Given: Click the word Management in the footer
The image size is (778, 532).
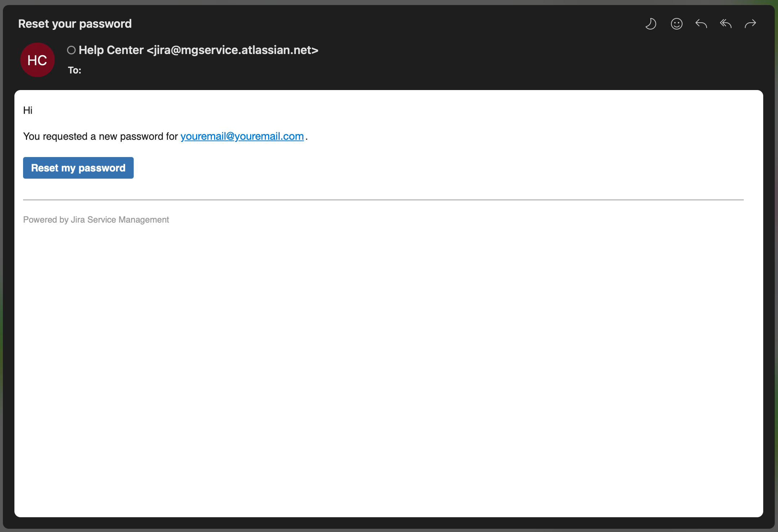Looking at the screenshot, I should click(x=143, y=220).
